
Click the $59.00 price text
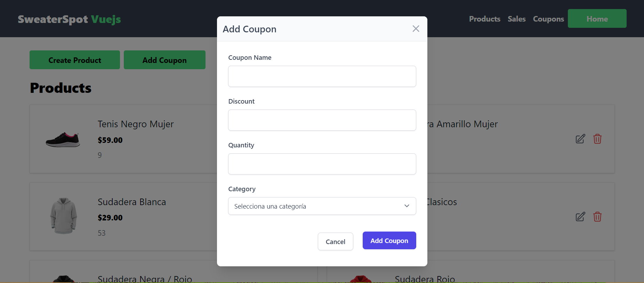(110, 140)
